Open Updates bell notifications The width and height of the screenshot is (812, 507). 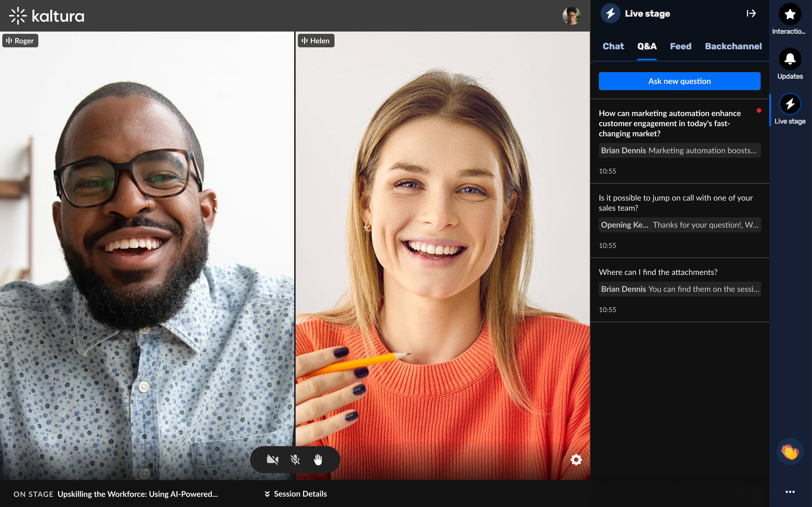click(790, 59)
